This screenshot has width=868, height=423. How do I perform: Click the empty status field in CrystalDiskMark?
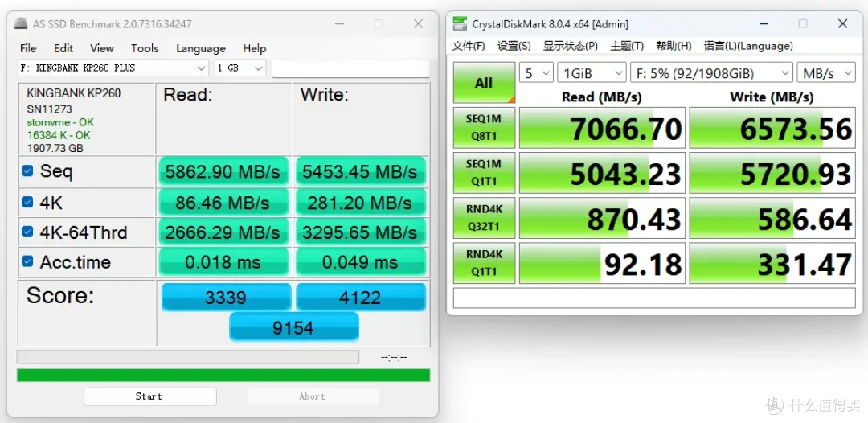pos(654,298)
